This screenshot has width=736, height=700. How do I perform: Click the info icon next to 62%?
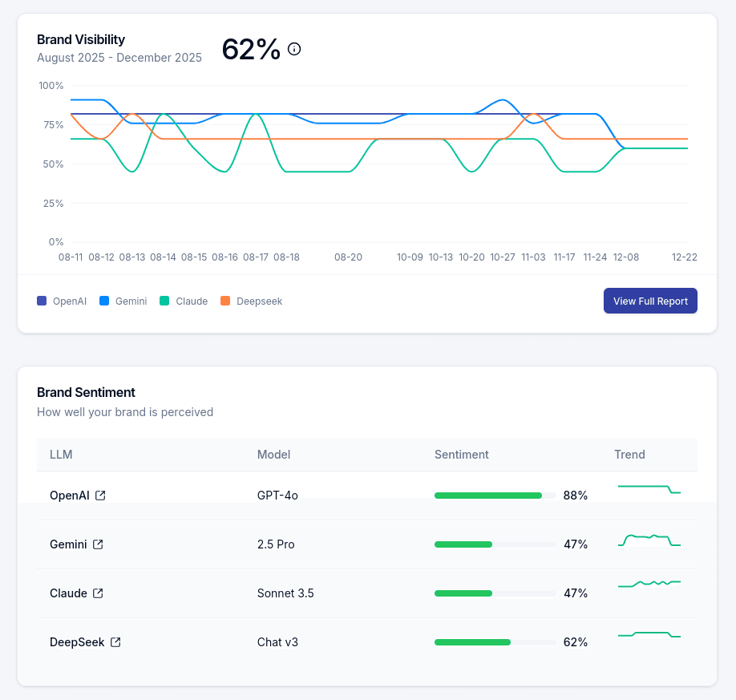[x=294, y=49]
